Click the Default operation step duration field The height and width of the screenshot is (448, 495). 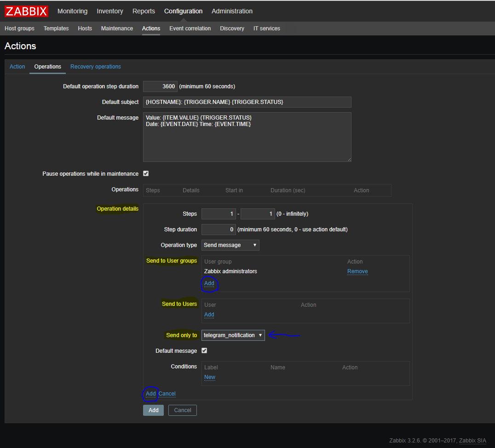pyautogui.click(x=160, y=86)
